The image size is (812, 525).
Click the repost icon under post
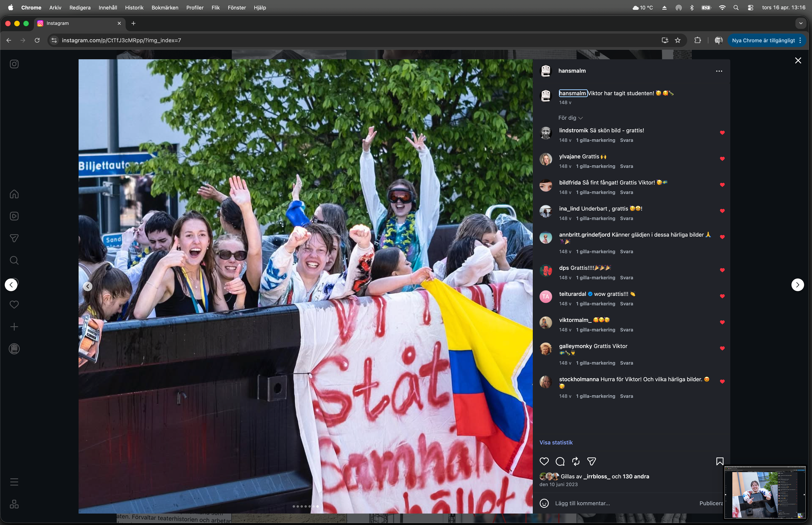click(576, 461)
